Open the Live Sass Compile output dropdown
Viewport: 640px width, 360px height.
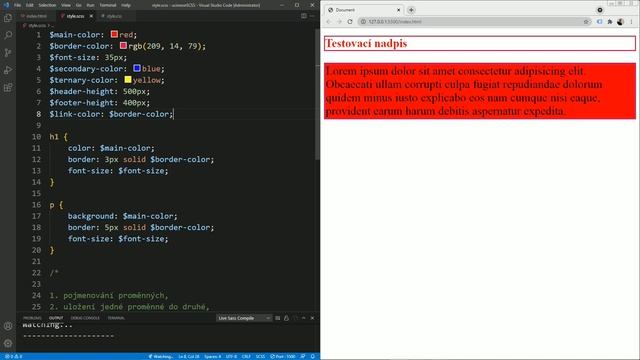(x=244, y=318)
